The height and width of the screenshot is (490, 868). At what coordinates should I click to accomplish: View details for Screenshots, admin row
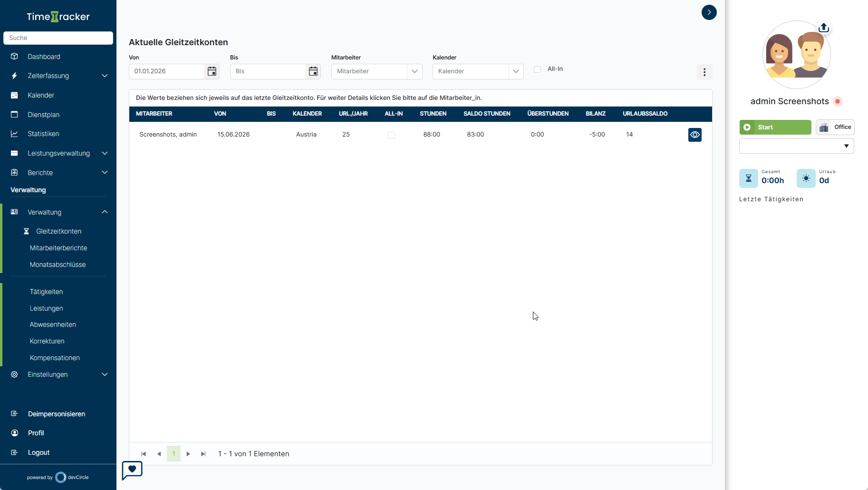(695, 135)
